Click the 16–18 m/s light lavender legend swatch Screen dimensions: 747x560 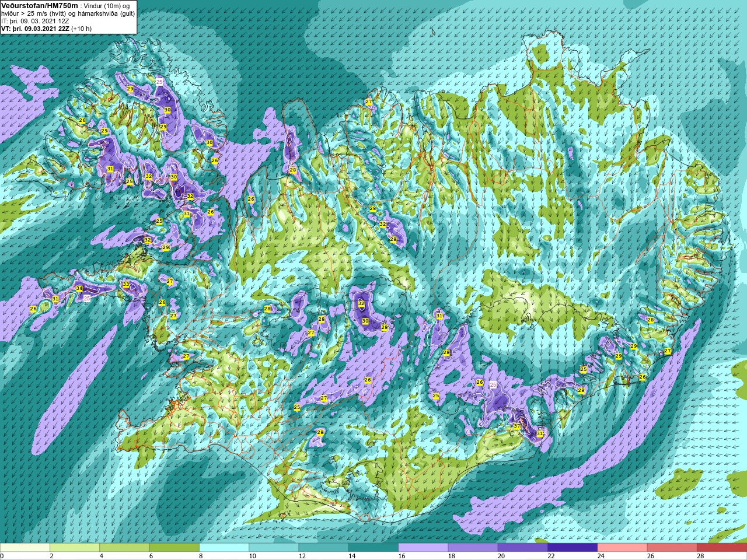pos(423,548)
